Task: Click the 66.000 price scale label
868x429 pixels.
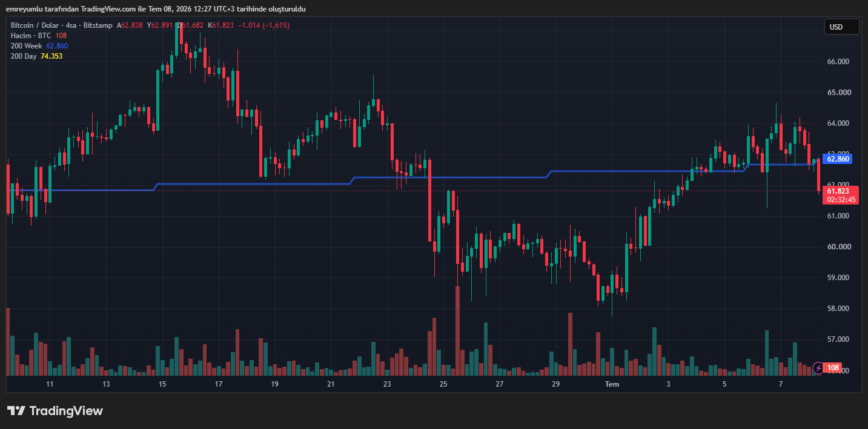Action: [x=838, y=62]
